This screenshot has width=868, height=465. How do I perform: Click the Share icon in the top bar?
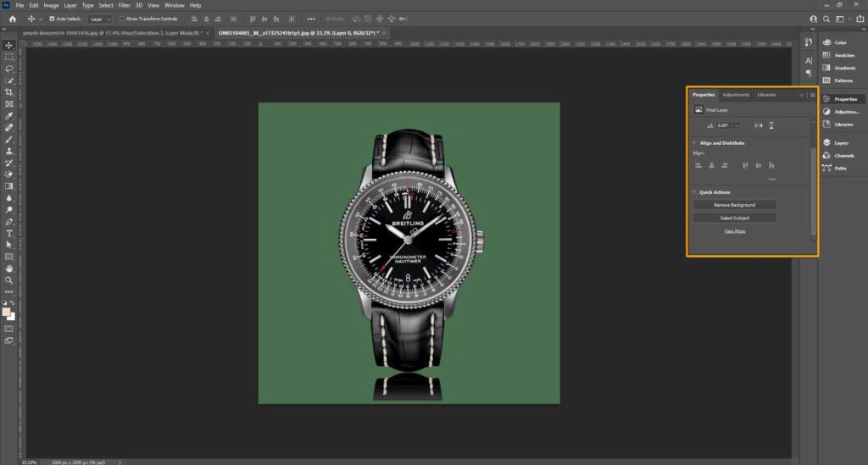(860, 19)
